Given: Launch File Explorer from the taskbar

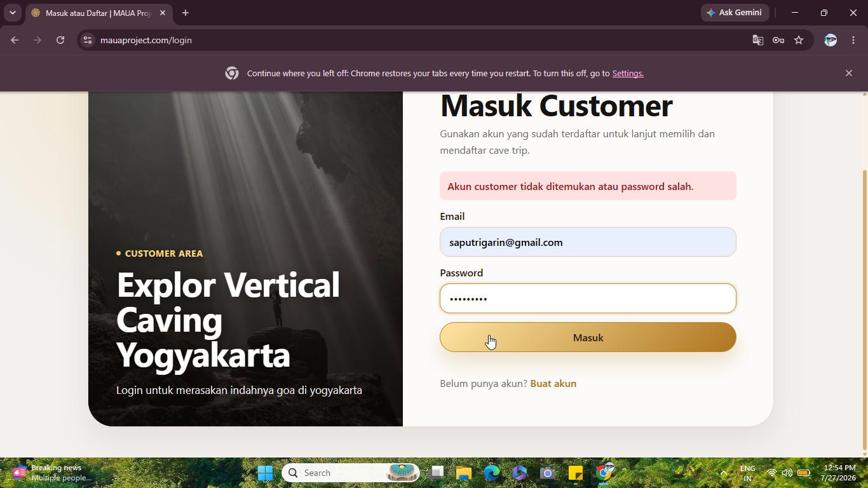Looking at the screenshot, I should [464, 473].
